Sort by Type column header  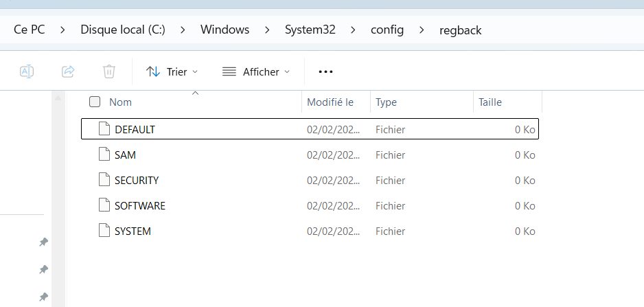386,102
